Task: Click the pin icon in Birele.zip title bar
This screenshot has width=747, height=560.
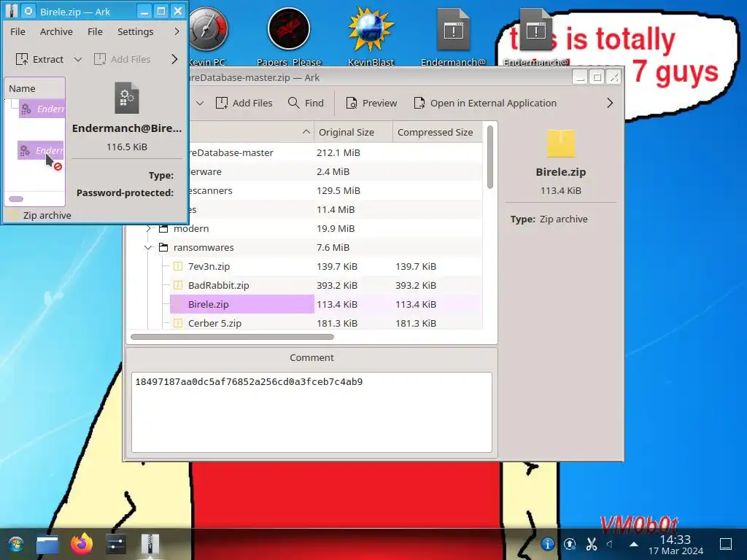Action: [x=28, y=11]
